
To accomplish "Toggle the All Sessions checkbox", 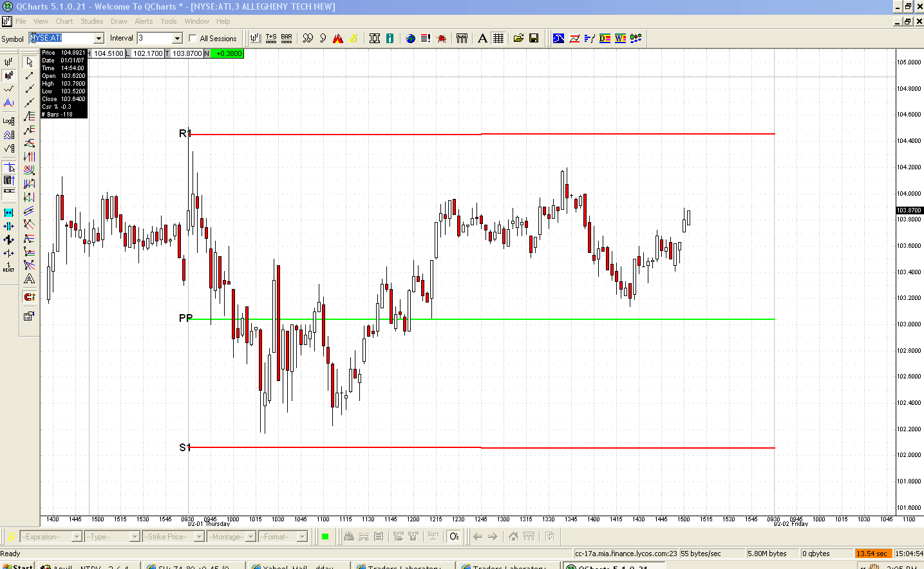I will tap(193, 39).
